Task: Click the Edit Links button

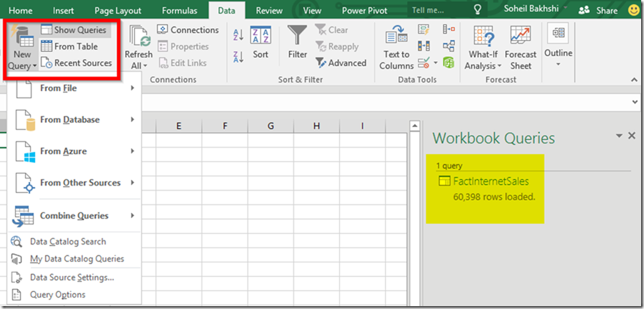Action: coord(182,63)
